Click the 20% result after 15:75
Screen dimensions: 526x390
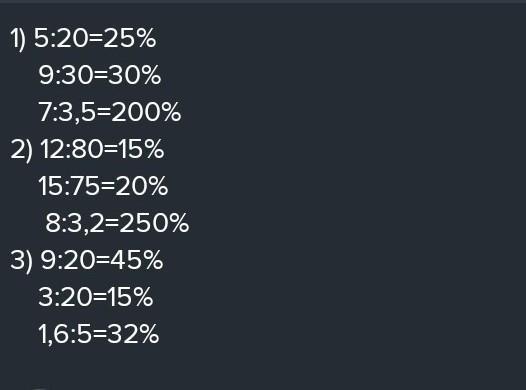coord(142,186)
